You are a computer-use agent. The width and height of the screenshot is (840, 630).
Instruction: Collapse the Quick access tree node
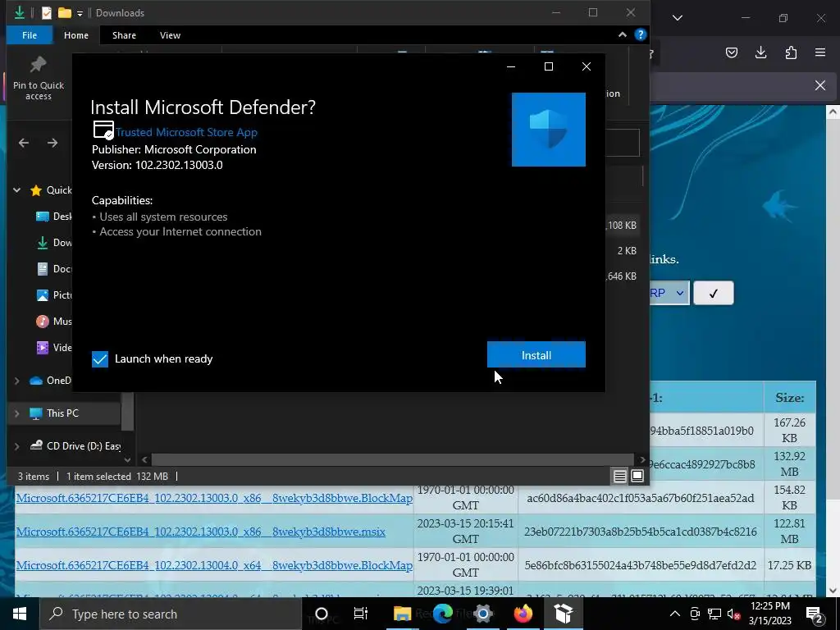click(x=16, y=190)
